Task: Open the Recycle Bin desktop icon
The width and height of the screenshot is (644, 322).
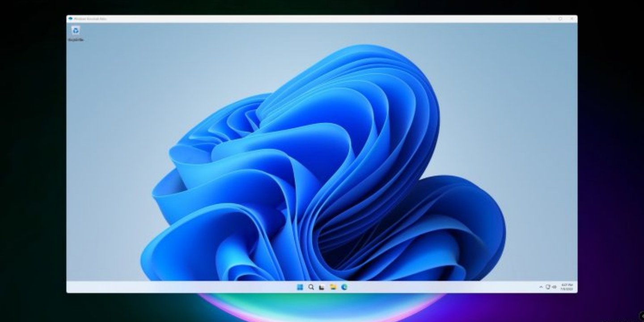Action: coord(76,33)
